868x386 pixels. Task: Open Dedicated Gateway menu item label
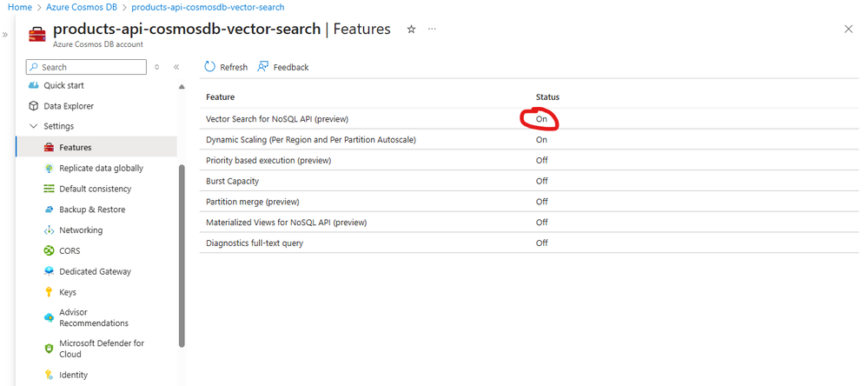click(x=96, y=271)
